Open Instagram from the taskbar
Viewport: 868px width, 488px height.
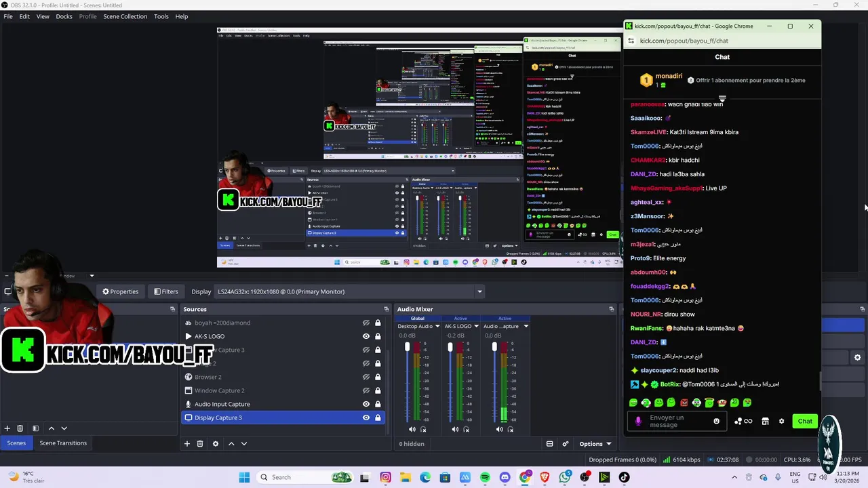click(x=385, y=477)
